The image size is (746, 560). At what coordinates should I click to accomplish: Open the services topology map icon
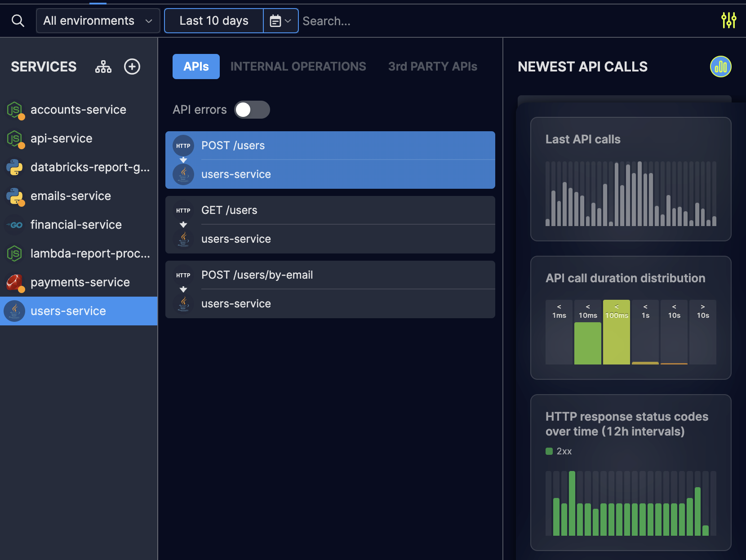point(103,67)
